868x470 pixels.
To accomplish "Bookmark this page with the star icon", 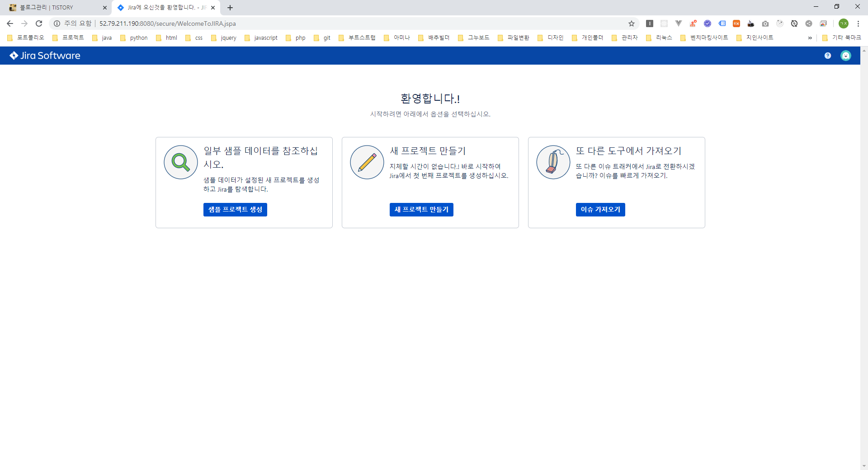I will (x=632, y=23).
